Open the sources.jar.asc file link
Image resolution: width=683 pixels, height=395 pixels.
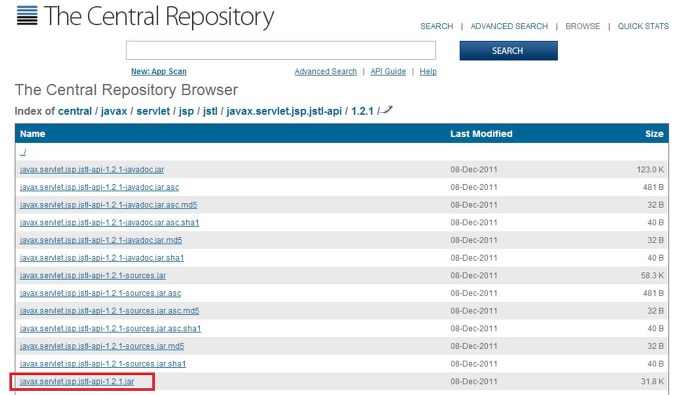pos(101,293)
